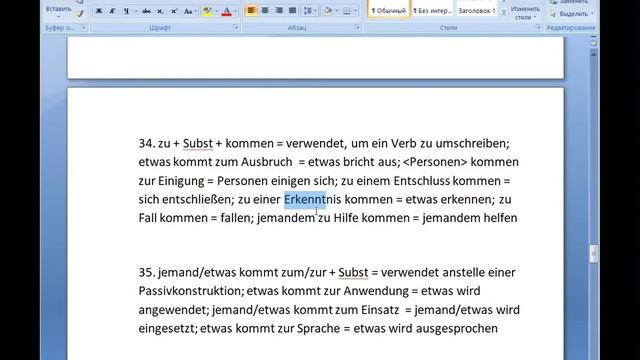
Task: Click the word umschreiben
Action: (x=471, y=144)
